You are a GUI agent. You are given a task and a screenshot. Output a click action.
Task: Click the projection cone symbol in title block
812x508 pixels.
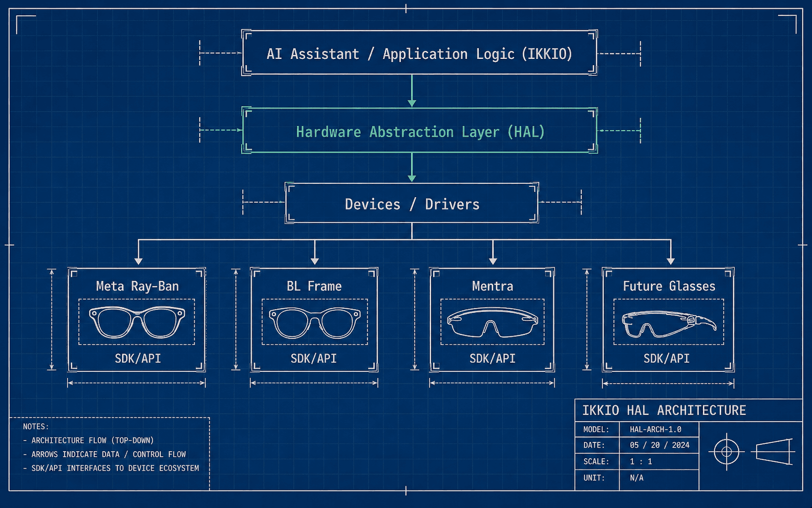773,452
